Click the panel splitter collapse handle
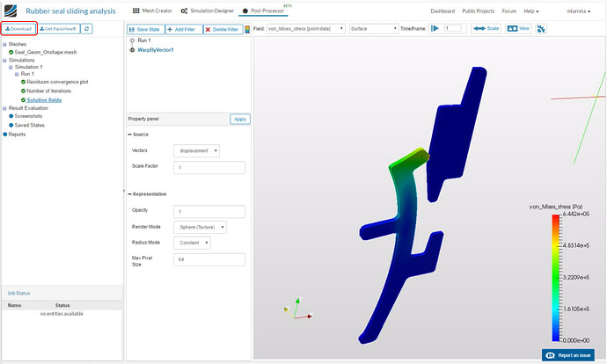This screenshot has width=607, height=364. tap(124, 191)
